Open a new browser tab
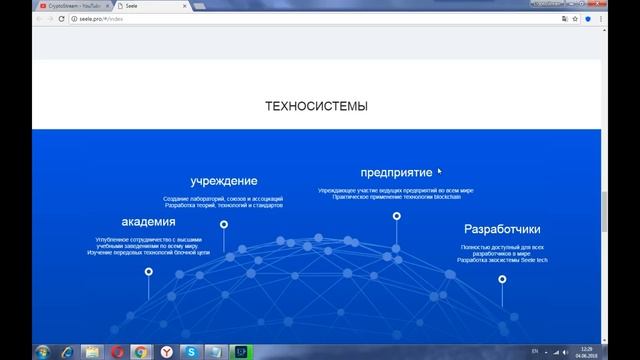The image size is (640, 360). tap(200, 6)
